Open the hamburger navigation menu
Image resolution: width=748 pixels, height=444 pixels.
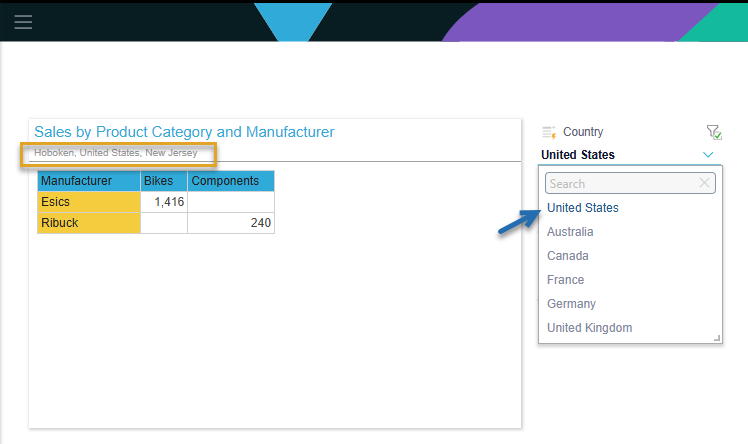(23, 22)
